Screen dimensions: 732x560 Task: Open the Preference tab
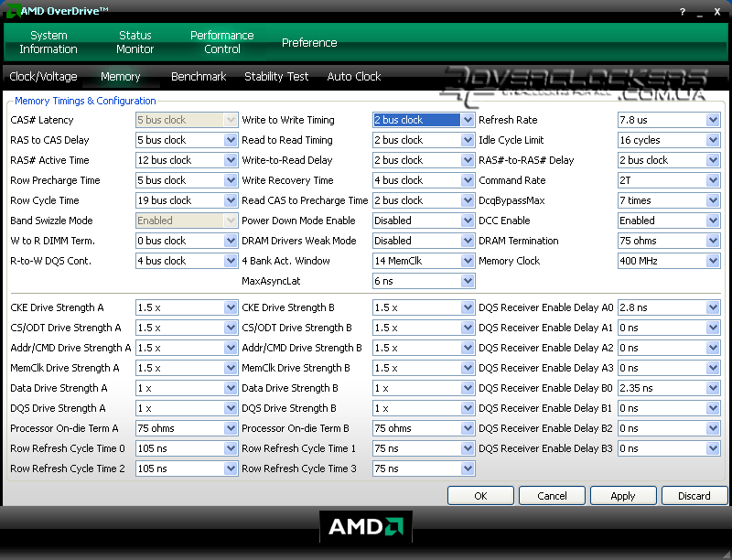click(x=309, y=42)
